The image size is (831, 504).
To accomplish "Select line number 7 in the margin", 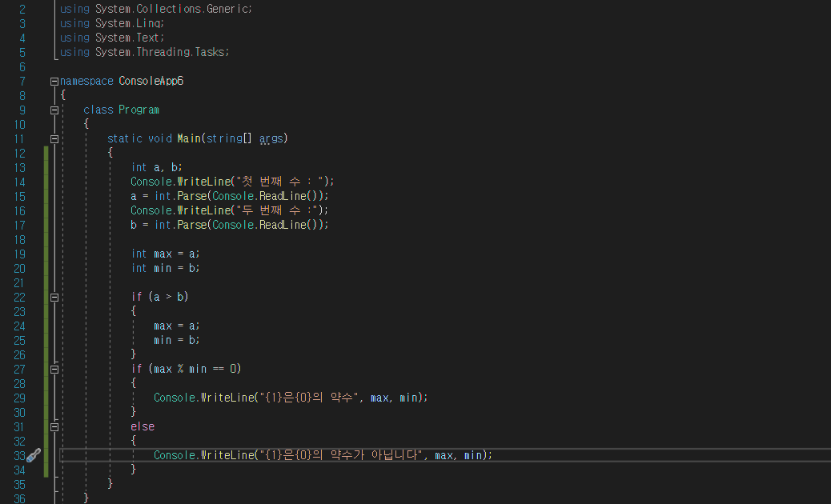I will pyautogui.click(x=22, y=81).
